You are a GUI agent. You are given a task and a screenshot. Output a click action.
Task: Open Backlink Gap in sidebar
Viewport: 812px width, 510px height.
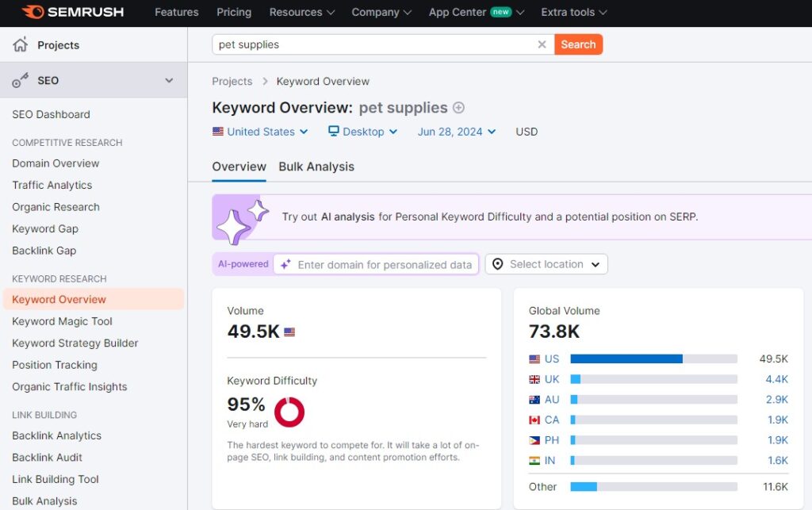tap(44, 251)
